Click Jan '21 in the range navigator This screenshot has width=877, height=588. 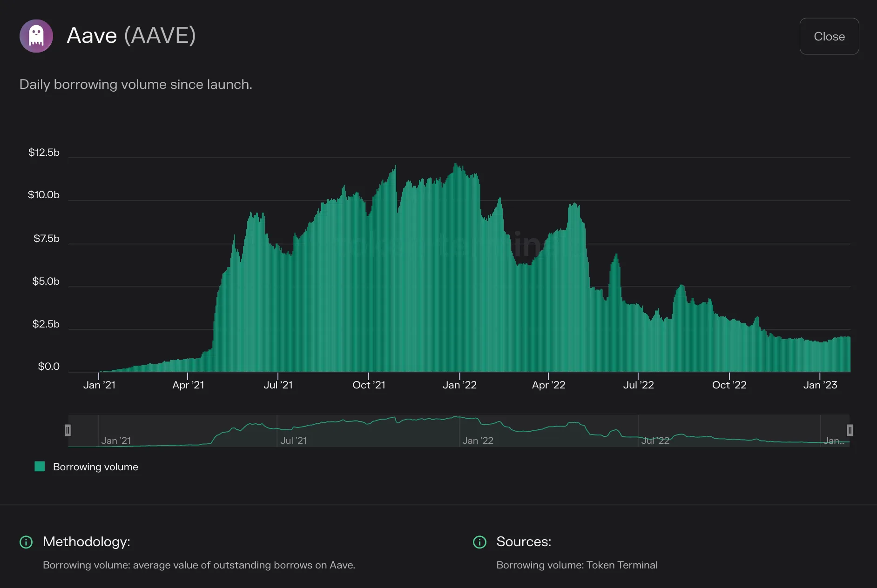pyautogui.click(x=116, y=441)
